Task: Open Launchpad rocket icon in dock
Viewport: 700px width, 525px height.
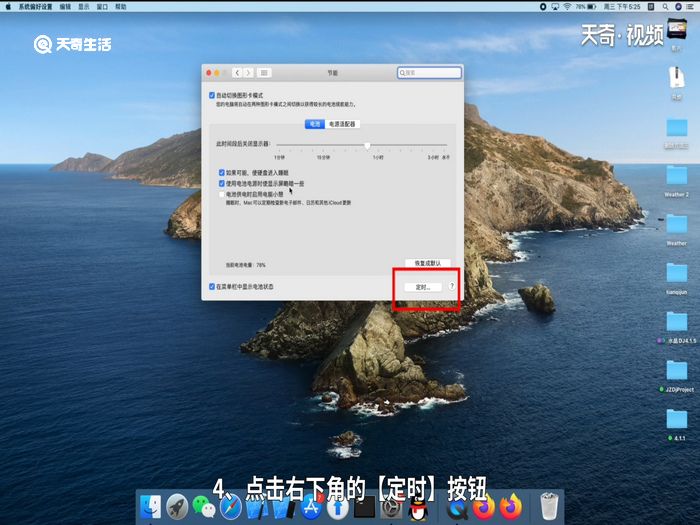Action: click(177, 507)
